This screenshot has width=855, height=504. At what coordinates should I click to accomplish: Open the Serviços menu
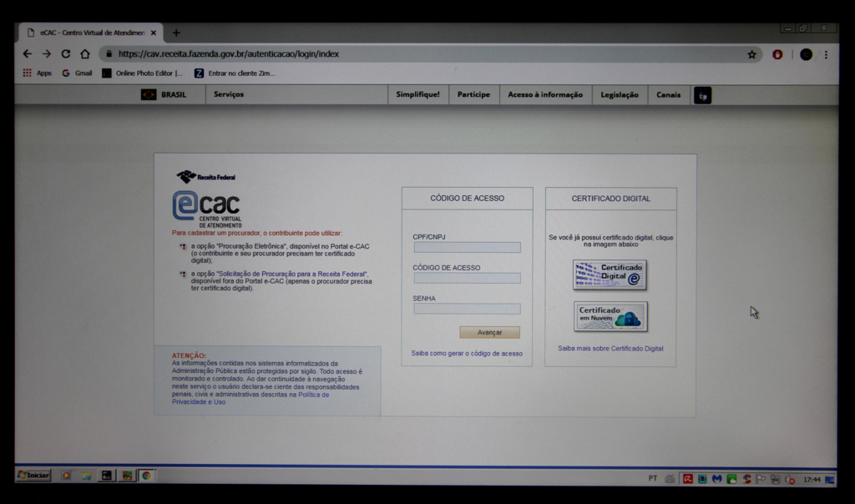[x=229, y=94]
